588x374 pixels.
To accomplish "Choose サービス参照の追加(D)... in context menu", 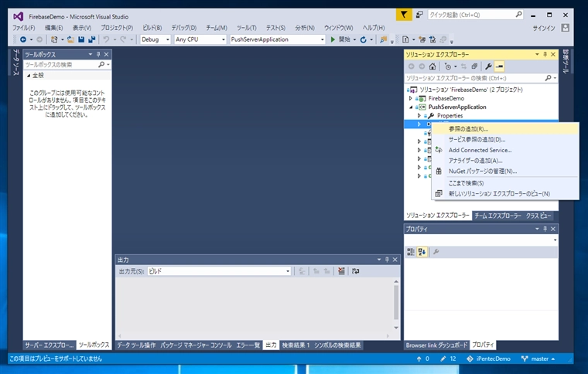I will (x=504, y=140).
